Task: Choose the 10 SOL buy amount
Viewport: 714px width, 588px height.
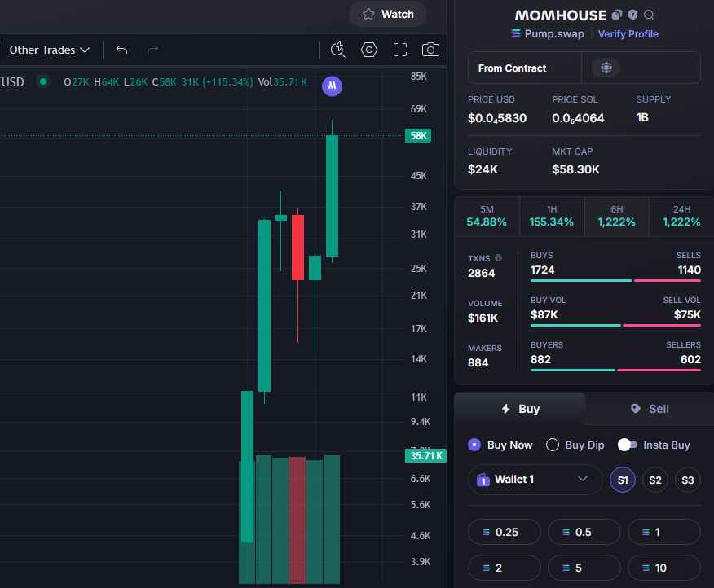Action: tap(664, 568)
